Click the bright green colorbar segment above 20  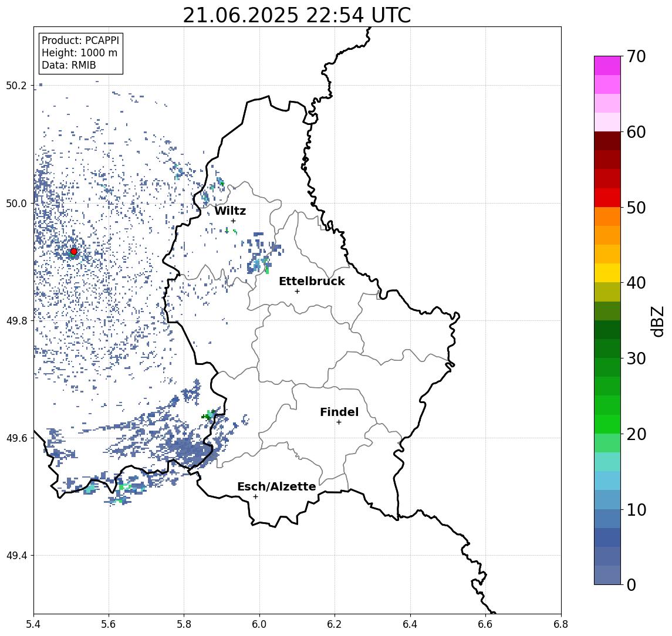[607, 424]
